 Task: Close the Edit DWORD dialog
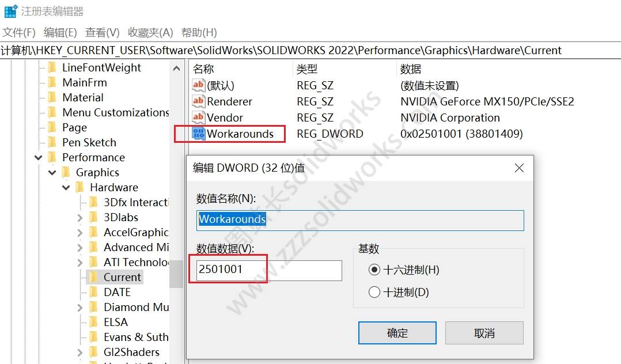coord(519,168)
